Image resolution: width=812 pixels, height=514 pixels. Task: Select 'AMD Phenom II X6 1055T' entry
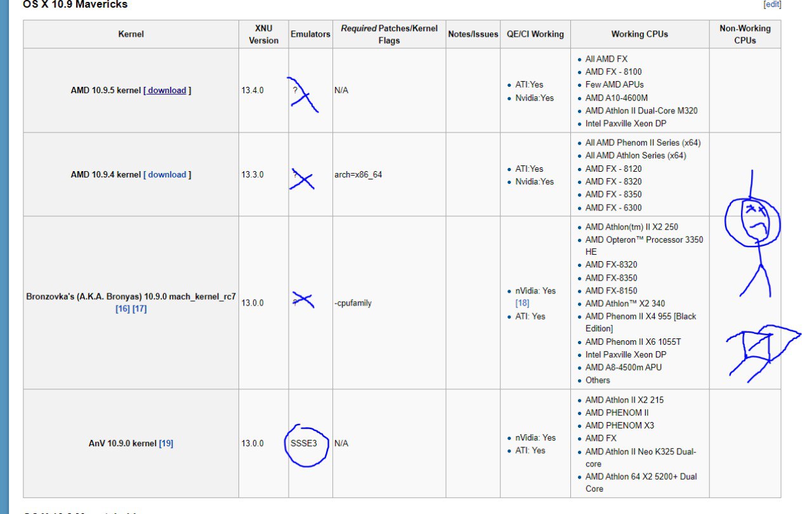click(x=633, y=342)
